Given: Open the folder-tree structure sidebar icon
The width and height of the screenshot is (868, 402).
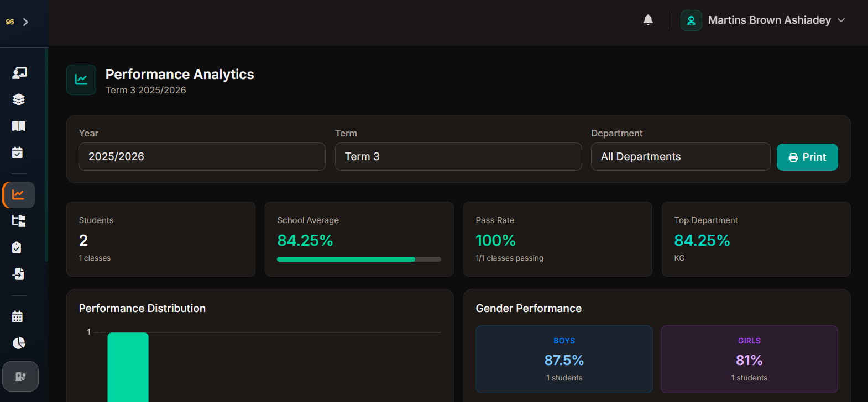Looking at the screenshot, I should (19, 221).
